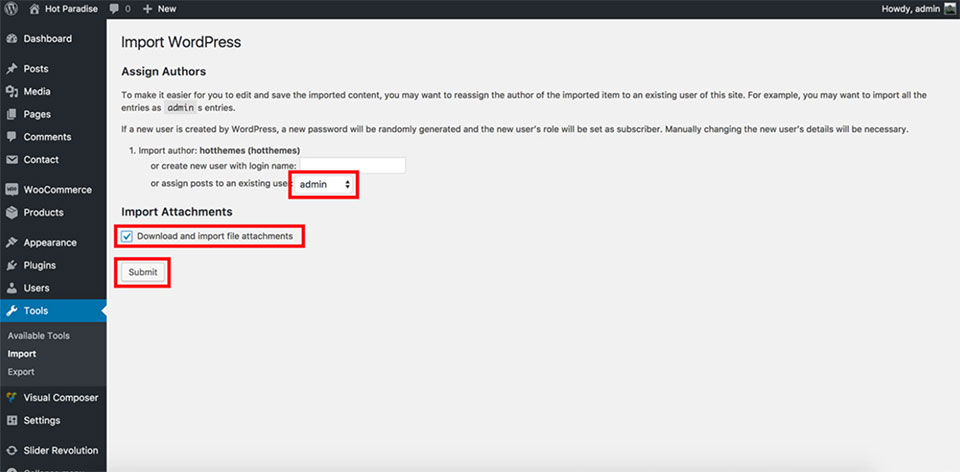Click the hotthemes (hotthemes) author text

point(250,150)
